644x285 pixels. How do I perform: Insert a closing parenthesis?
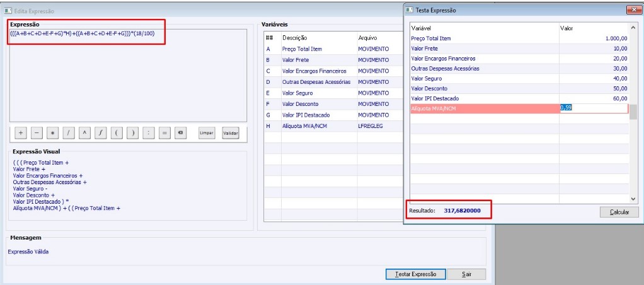(133, 133)
